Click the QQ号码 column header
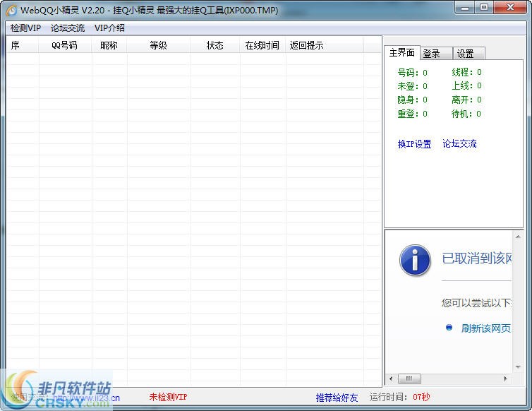The image size is (532, 411). pyautogui.click(x=65, y=45)
